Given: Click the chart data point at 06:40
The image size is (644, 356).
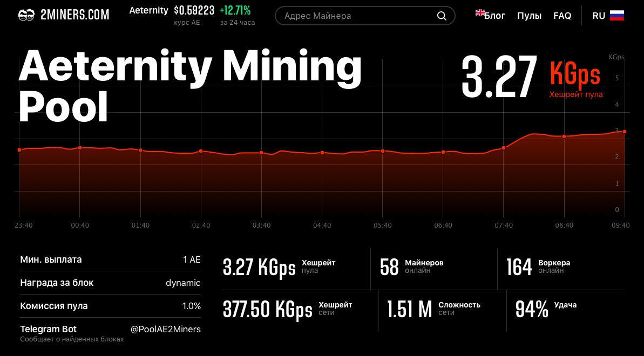Looking at the screenshot, I should click(x=443, y=152).
